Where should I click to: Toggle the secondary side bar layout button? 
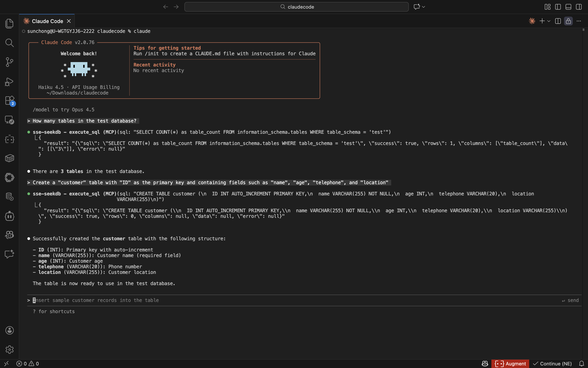point(579,7)
